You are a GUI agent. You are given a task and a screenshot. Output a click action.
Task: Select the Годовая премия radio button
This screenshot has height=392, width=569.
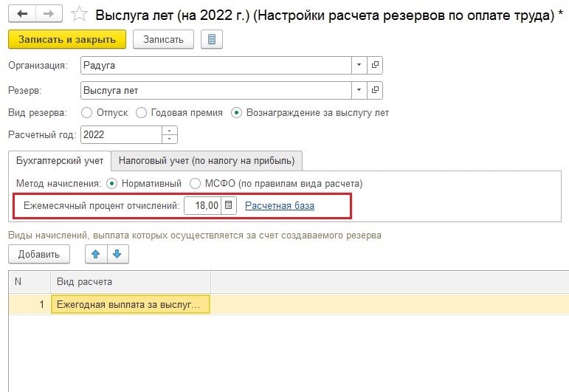[x=141, y=113]
